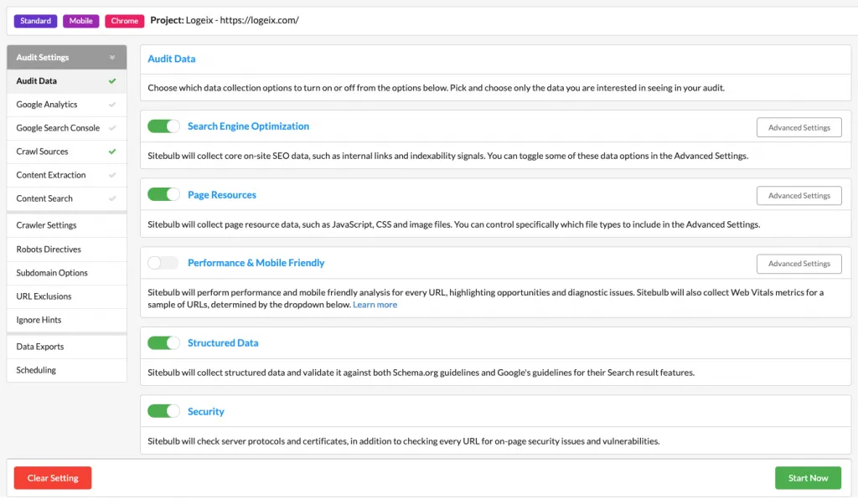Enable Performance & Mobile Friendly analysis
Image resolution: width=858 pixels, height=504 pixels.
[163, 262]
